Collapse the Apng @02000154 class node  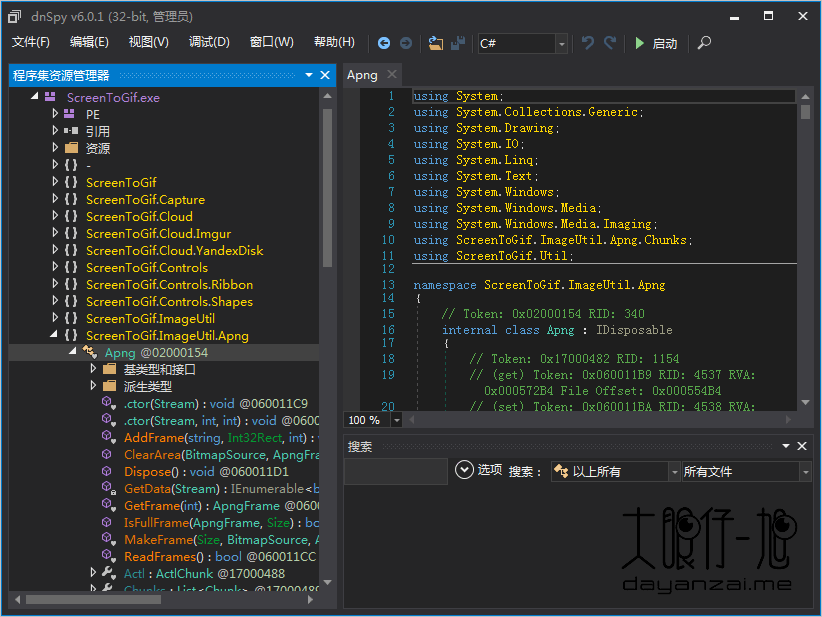73,351
